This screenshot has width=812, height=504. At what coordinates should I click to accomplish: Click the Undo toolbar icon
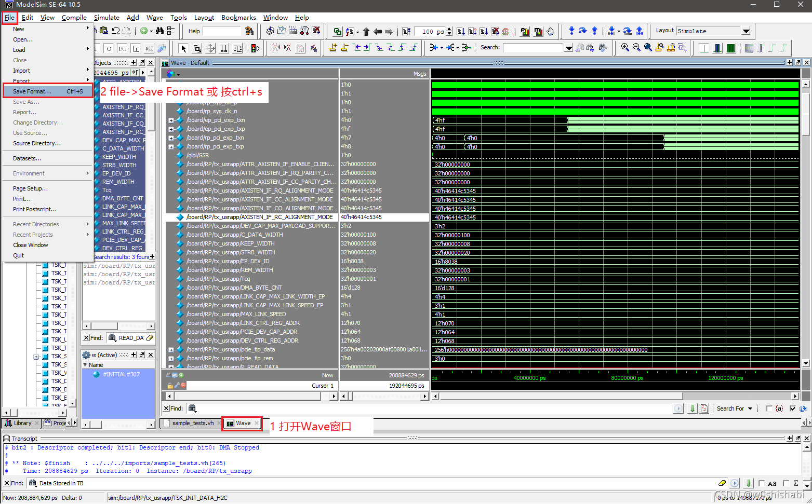pos(116,31)
